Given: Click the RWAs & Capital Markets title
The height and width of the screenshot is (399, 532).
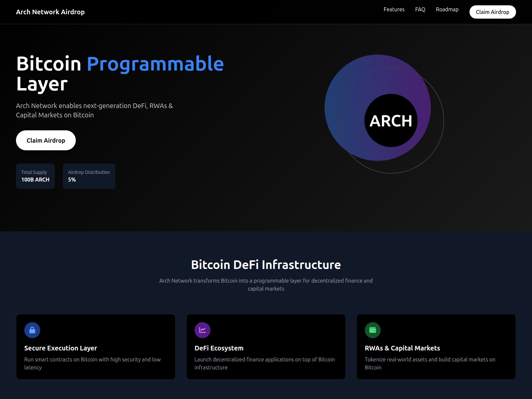Looking at the screenshot, I should coord(402,348).
